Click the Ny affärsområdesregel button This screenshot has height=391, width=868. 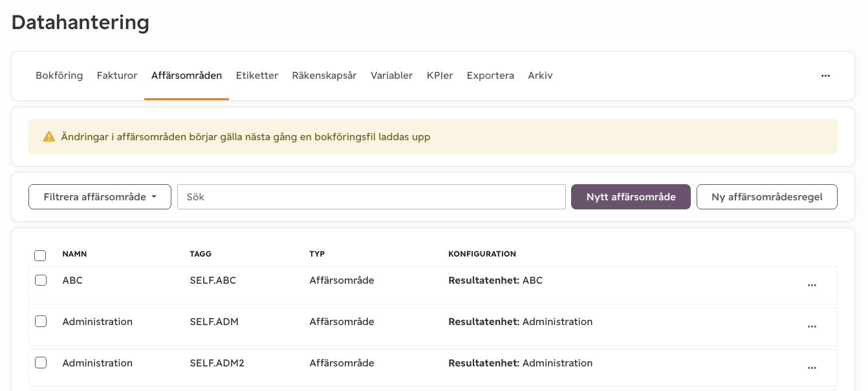(x=767, y=197)
